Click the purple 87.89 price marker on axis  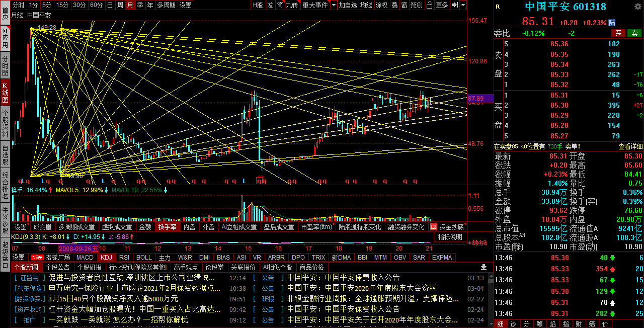(x=480, y=98)
